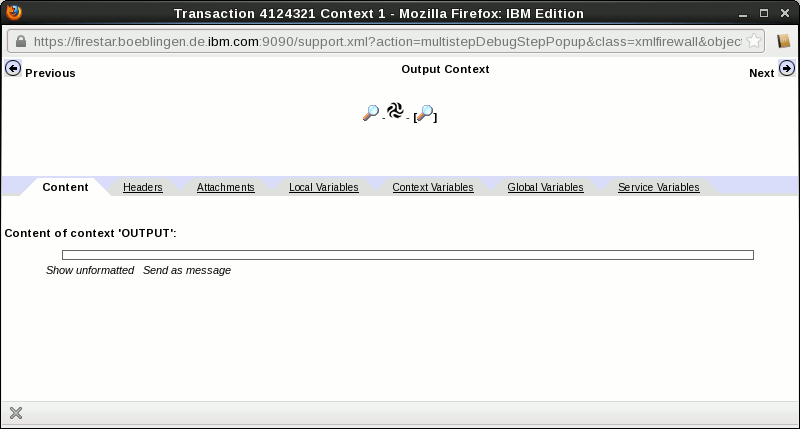Click the Next arrow icon

click(x=786, y=68)
